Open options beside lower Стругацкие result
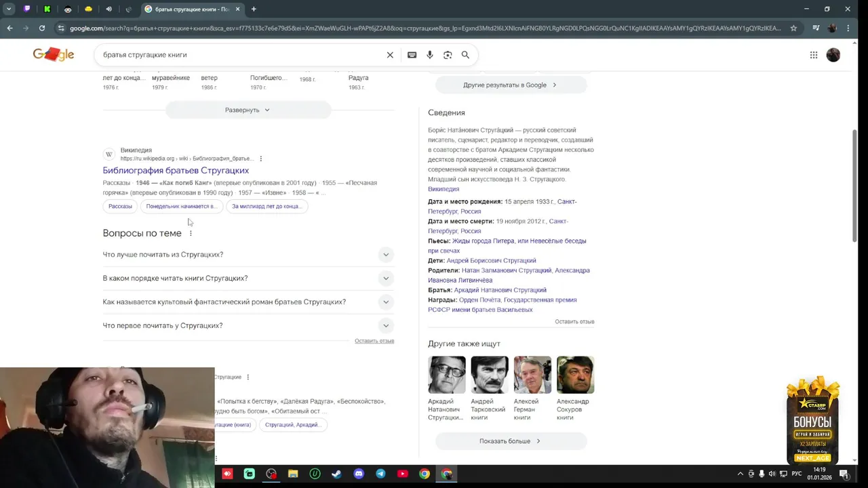The image size is (868, 488). pyautogui.click(x=248, y=377)
